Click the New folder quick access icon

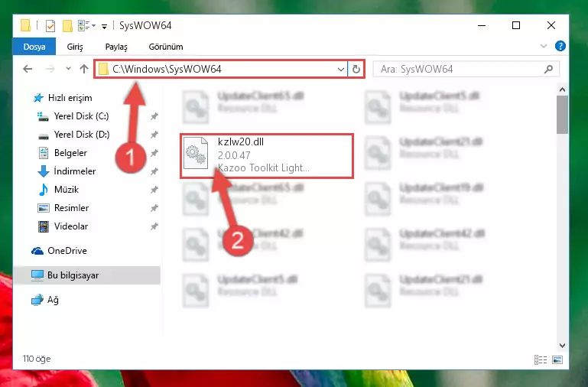tap(67, 25)
